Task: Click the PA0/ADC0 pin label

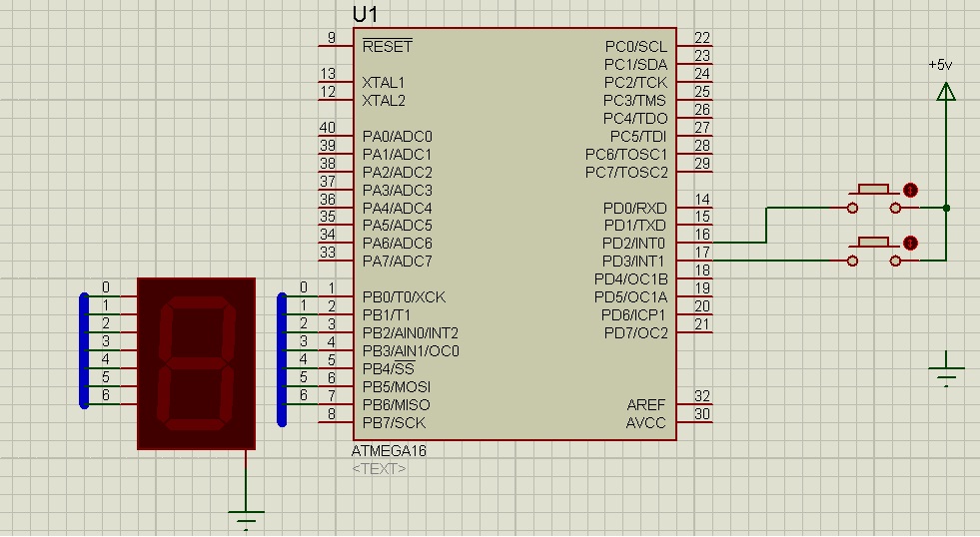Action: 397,136
